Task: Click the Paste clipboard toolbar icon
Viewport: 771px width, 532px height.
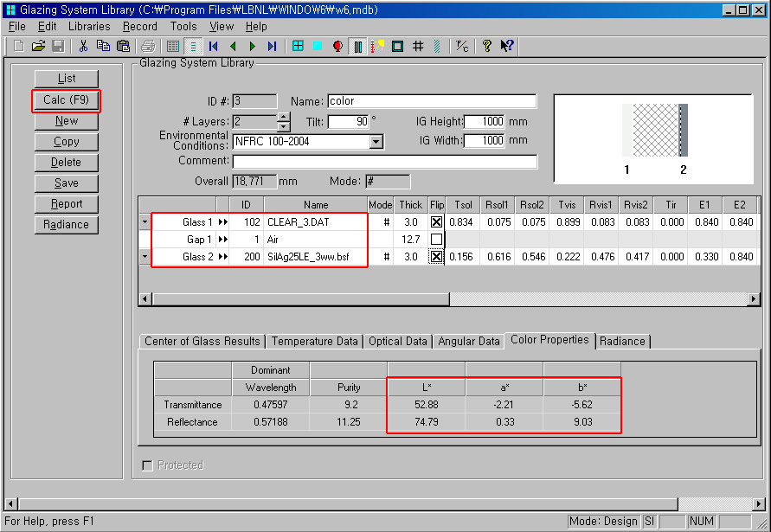Action: [x=123, y=46]
